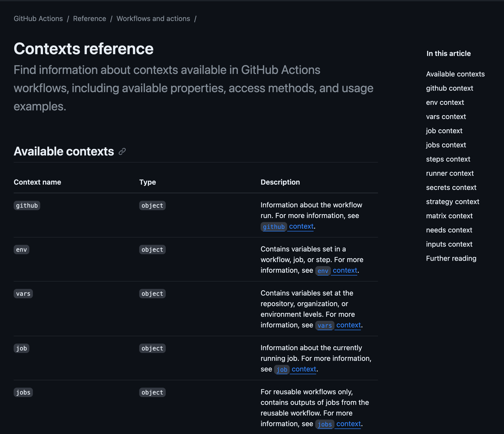Open inputs context in article outline
The image size is (504, 434).
coord(449,244)
